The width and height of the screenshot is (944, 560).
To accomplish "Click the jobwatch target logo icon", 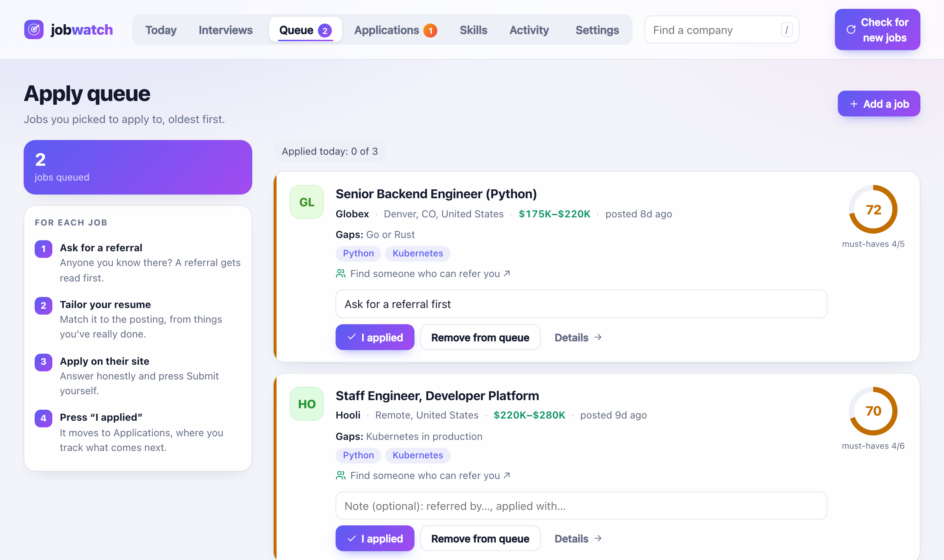I will [34, 29].
